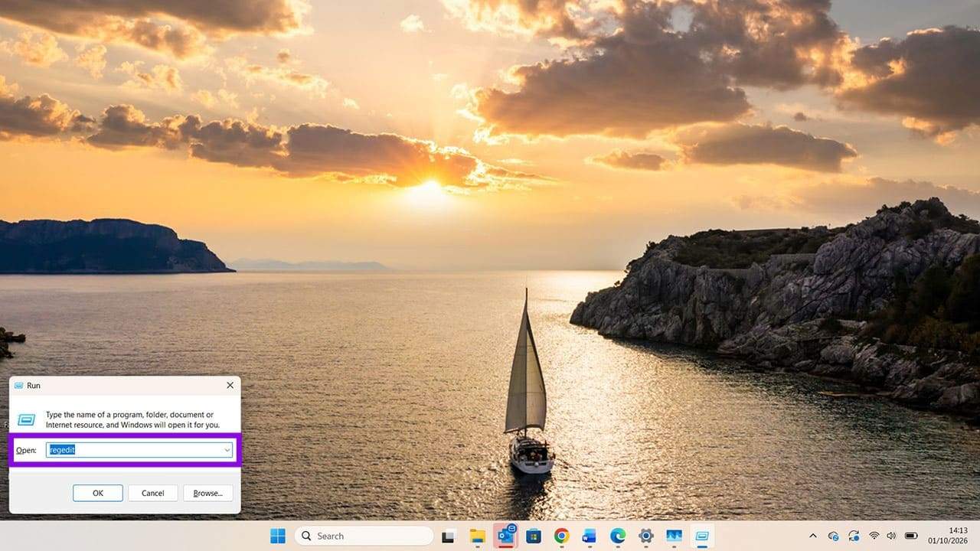Open Microsoft Word from the taskbar
The width and height of the screenshot is (980, 551).
(589, 536)
